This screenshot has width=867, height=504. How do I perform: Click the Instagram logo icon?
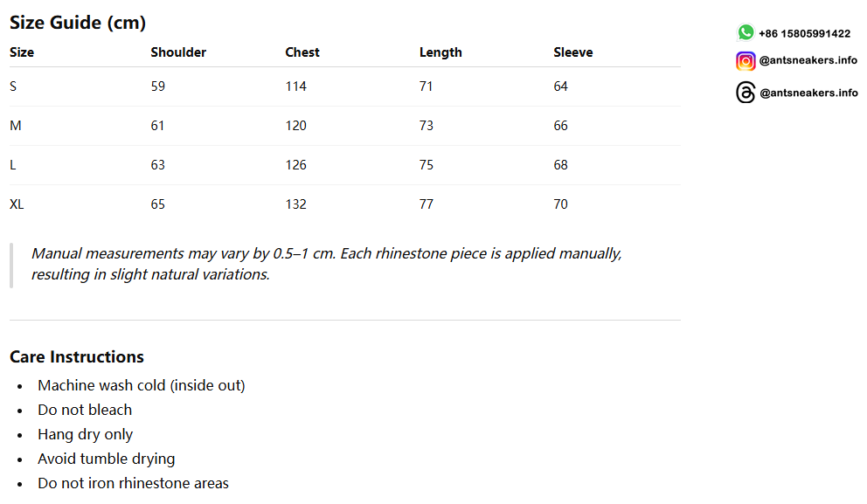tap(746, 61)
